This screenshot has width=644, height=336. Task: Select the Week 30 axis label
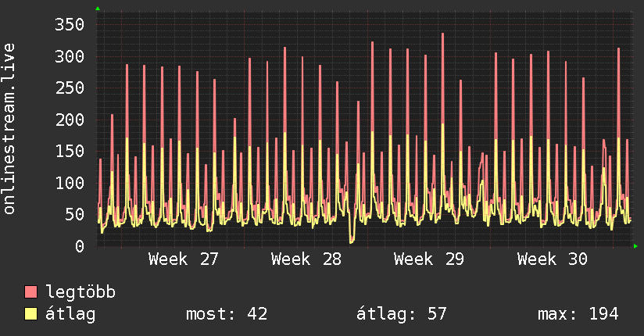pyautogui.click(x=552, y=259)
